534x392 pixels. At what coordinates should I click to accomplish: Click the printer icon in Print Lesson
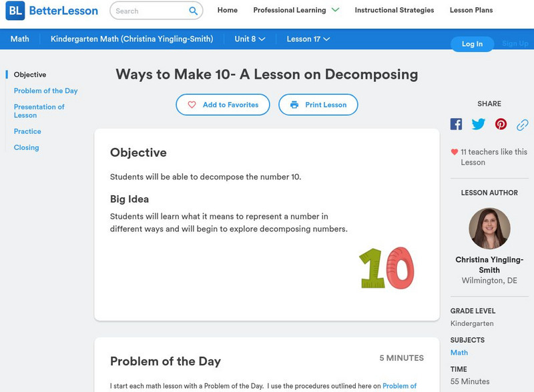(294, 105)
